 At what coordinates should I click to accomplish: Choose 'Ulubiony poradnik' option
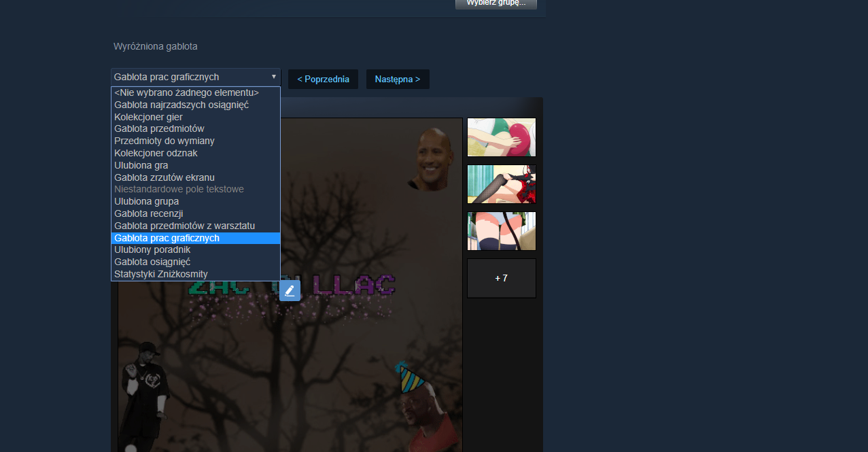pyautogui.click(x=152, y=249)
